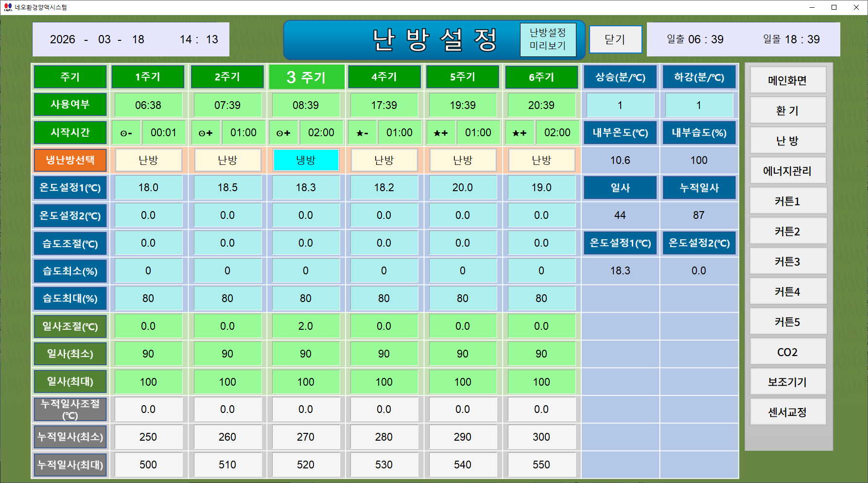
Task: Open the 난 방 heating menu
Action: [x=788, y=141]
